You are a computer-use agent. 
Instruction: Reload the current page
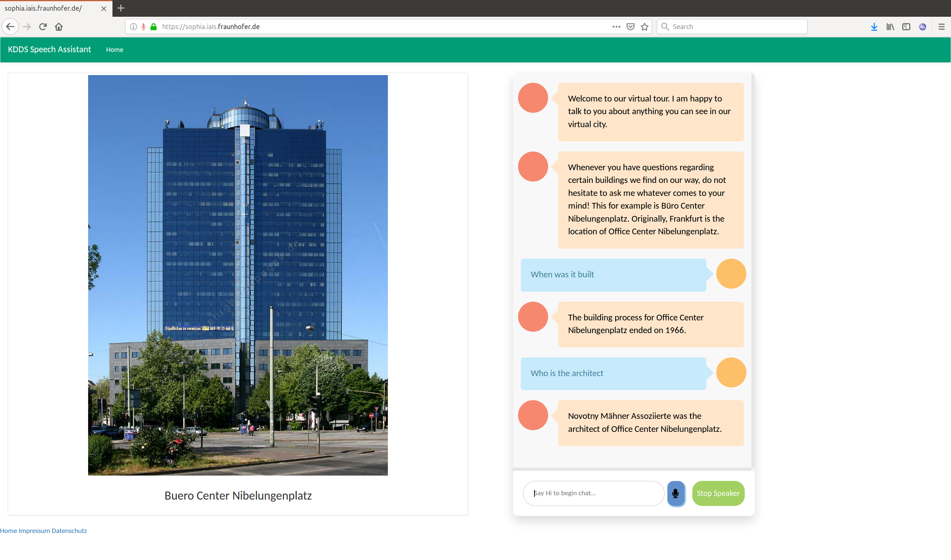43,27
